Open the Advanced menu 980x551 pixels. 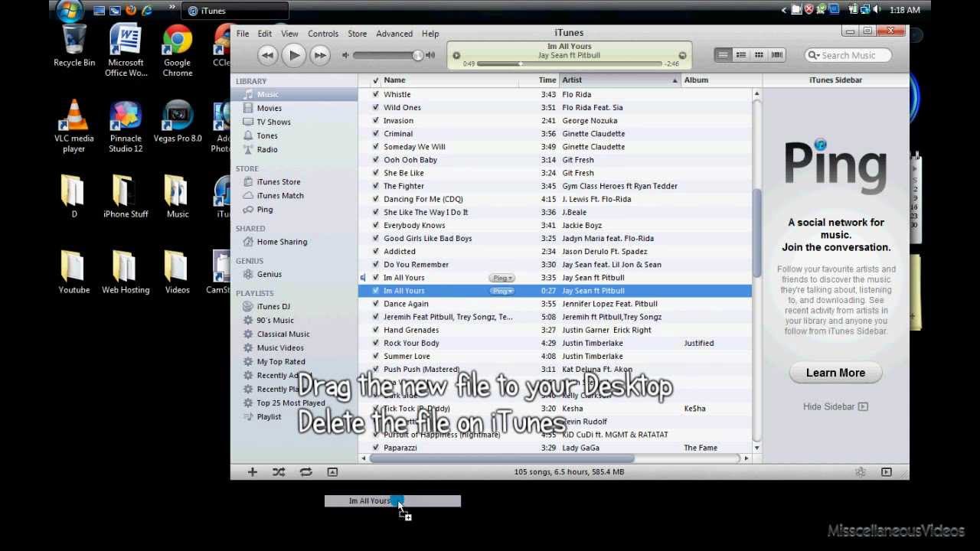394,34
